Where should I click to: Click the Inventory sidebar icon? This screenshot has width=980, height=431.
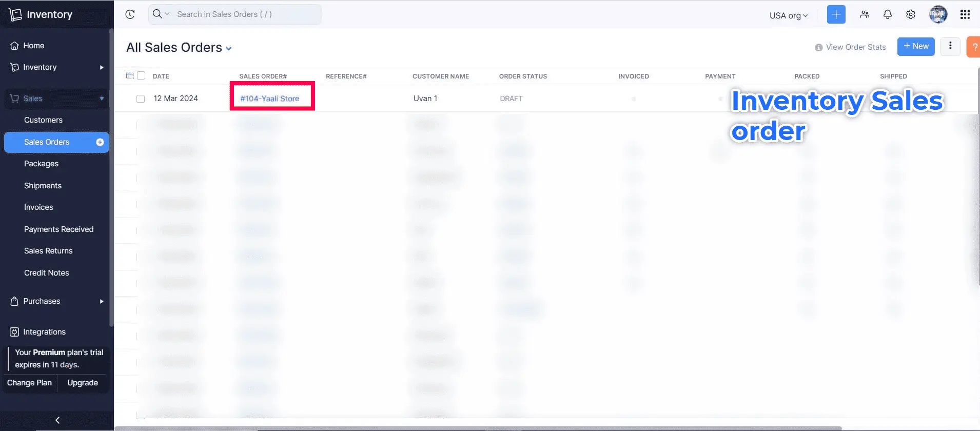tap(14, 67)
